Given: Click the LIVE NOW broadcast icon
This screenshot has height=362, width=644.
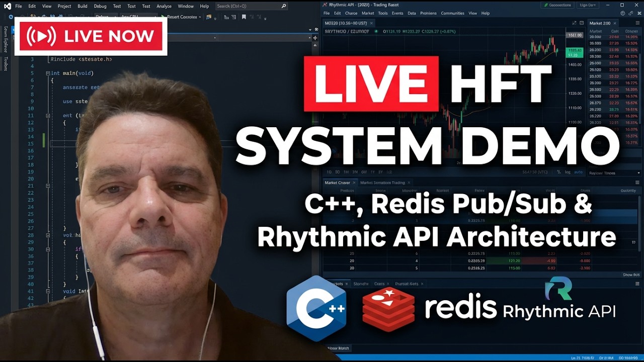Looking at the screenshot, I should pyautogui.click(x=41, y=36).
